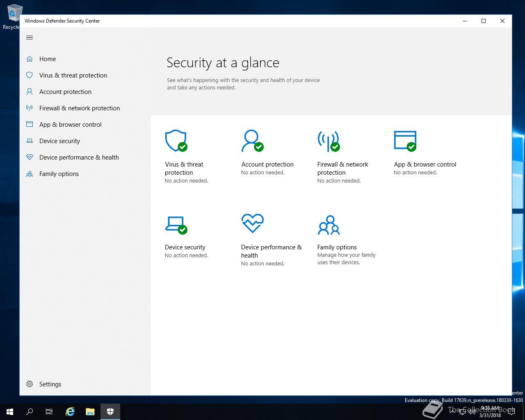Viewport: 525px width, 420px height.
Task: Select Device security in the sidebar
Action: tap(59, 141)
